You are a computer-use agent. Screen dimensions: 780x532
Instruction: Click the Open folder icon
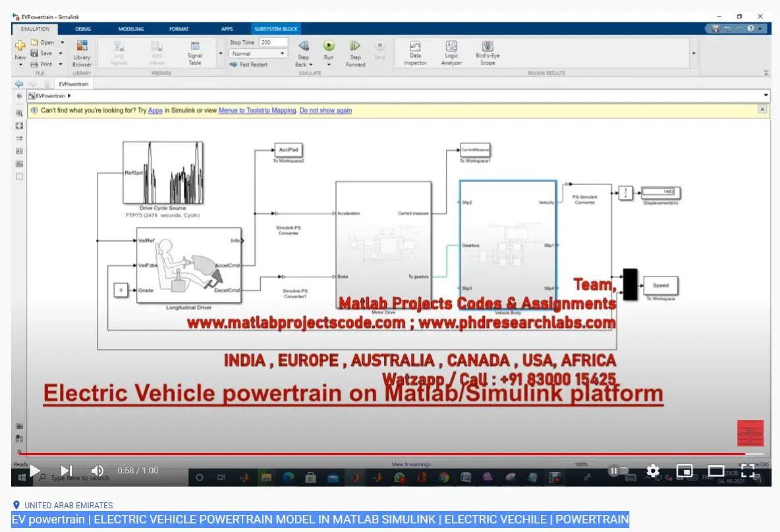point(34,42)
